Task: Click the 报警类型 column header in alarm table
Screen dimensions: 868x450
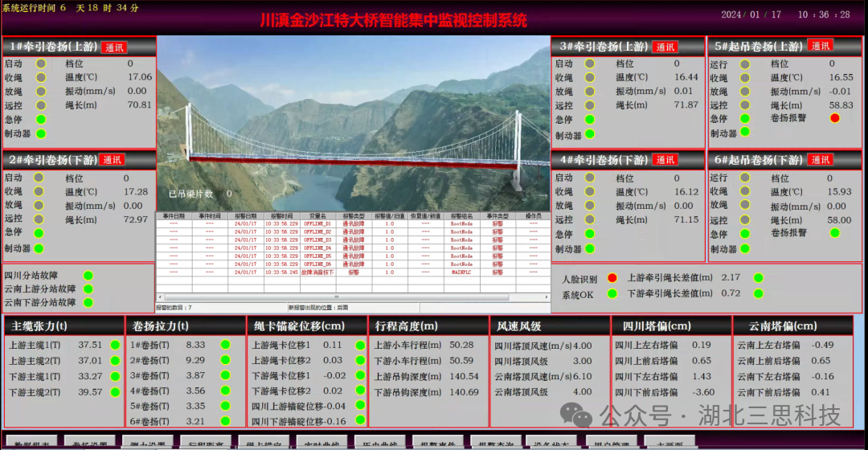Action: [354, 216]
